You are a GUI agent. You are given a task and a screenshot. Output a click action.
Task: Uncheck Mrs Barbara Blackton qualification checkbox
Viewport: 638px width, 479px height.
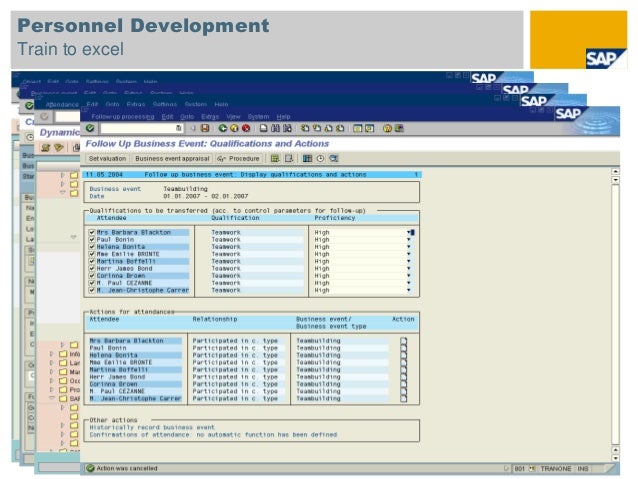(92, 232)
